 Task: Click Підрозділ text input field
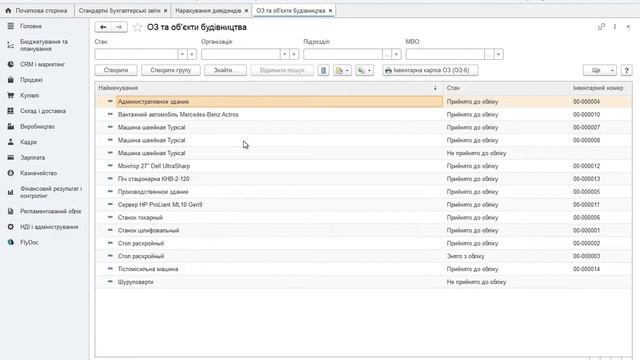coord(343,54)
